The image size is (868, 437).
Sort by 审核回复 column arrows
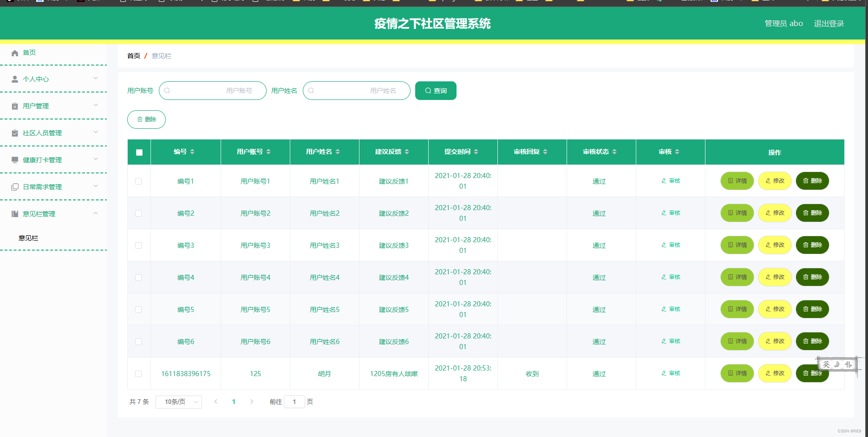(x=545, y=152)
